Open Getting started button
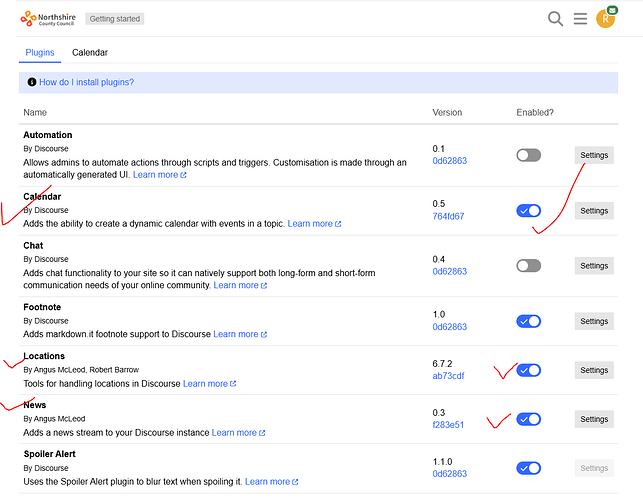 [115, 19]
